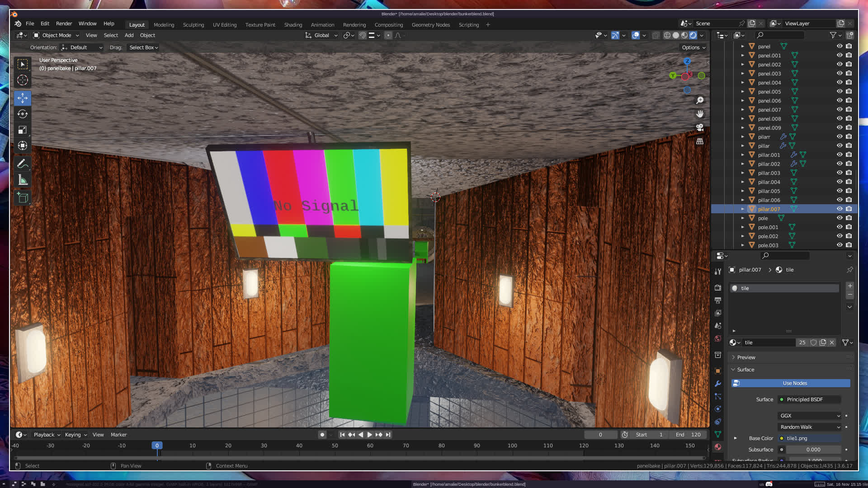Click the End frame field
868x488 pixels.
click(x=689, y=435)
